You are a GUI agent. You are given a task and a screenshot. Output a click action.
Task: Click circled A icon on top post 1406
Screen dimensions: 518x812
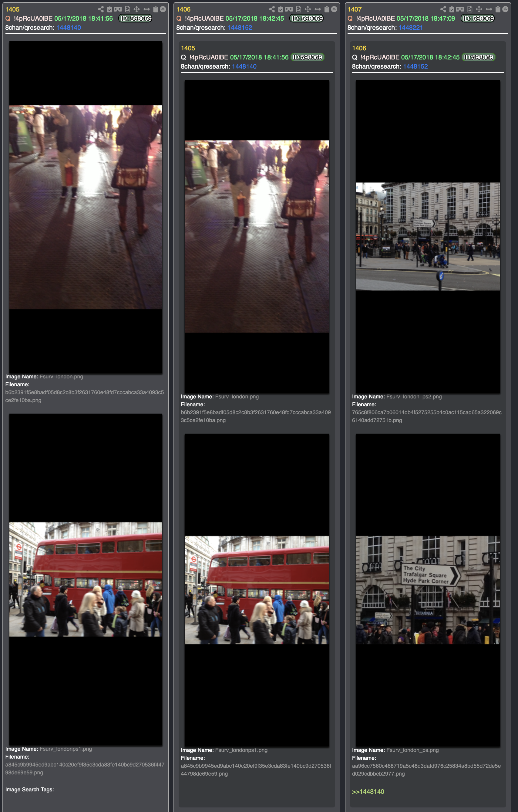click(334, 9)
